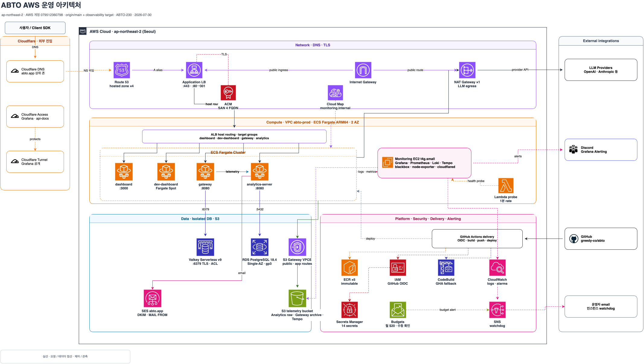The width and height of the screenshot is (644, 364).
Task: Click the AWS Cloud logo badge
Action: (x=83, y=31)
